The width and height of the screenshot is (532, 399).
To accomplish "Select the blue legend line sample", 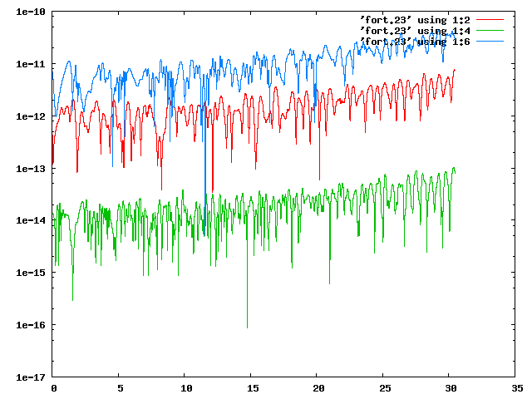I will 490,42.
